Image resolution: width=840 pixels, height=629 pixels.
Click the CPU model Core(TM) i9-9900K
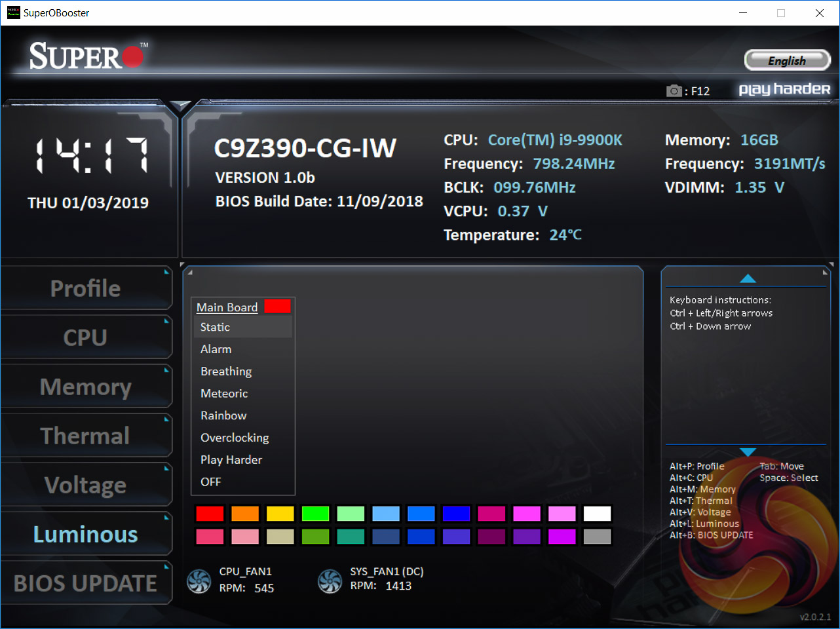click(555, 140)
